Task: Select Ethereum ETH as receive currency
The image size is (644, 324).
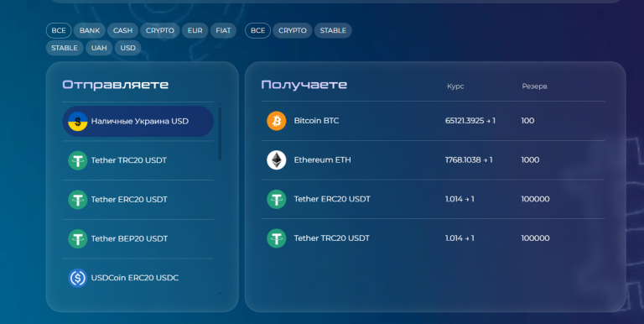Action: click(433, 160)
